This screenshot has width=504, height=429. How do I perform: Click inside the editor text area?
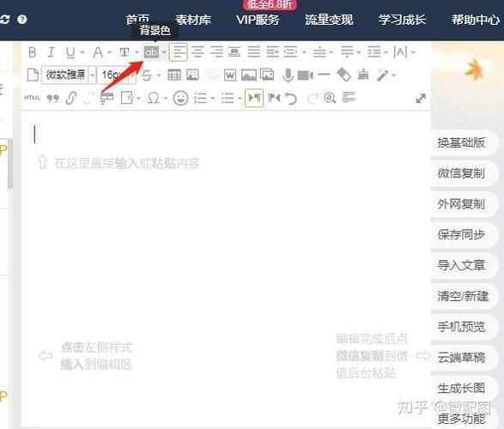pos(226,269)
